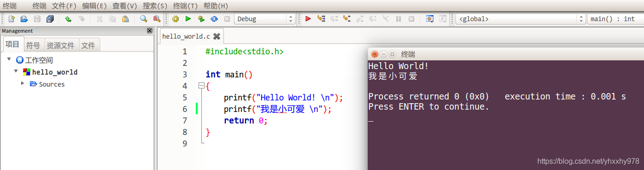Click int main() line
Viewport: 644px width, 170px height.
pos(229,75)
